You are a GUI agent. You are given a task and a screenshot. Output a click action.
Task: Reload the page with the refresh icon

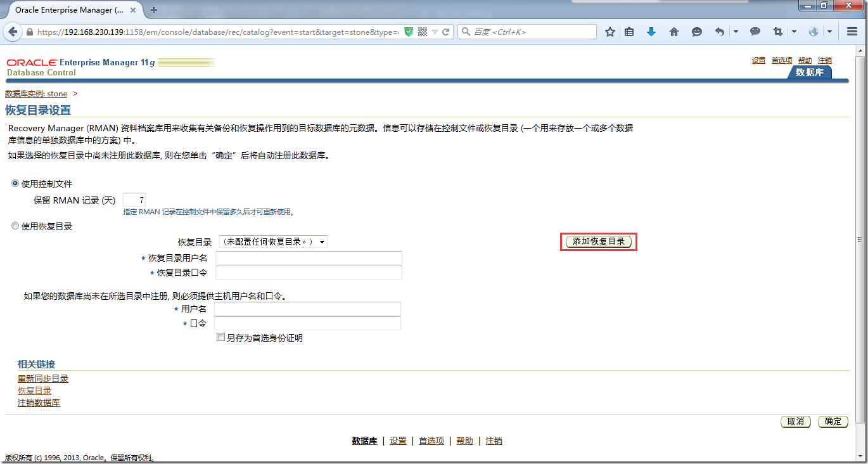446,32
